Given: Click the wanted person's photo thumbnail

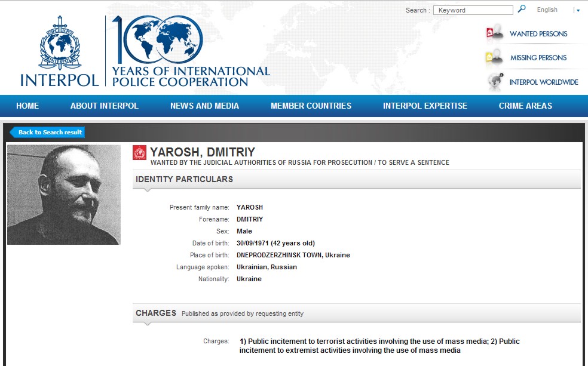Looking at the screenshot, I should pos(64,195).
